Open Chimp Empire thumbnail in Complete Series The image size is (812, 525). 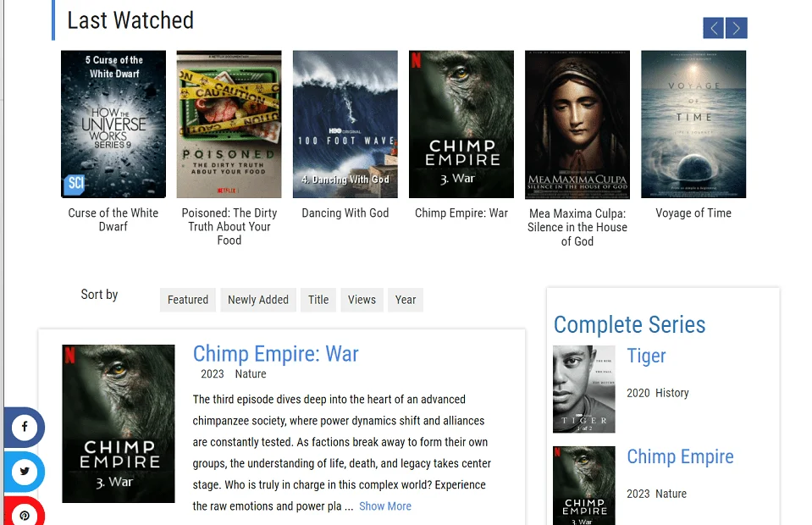tap(584, 486)
